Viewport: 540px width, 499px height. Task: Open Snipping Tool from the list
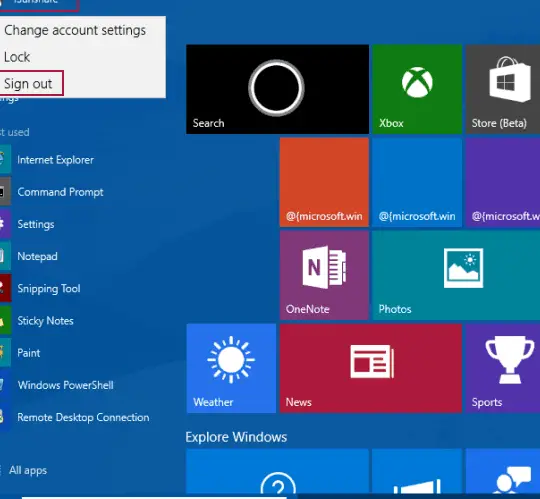click(49, 289)
